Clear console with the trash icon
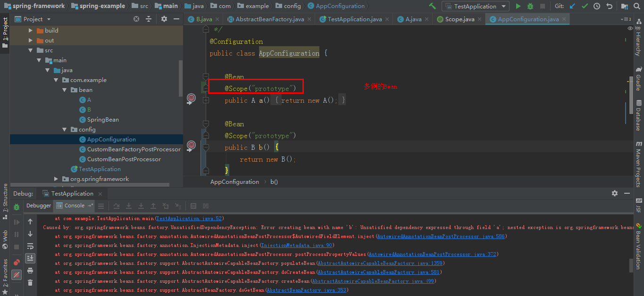 click(30, 282)
